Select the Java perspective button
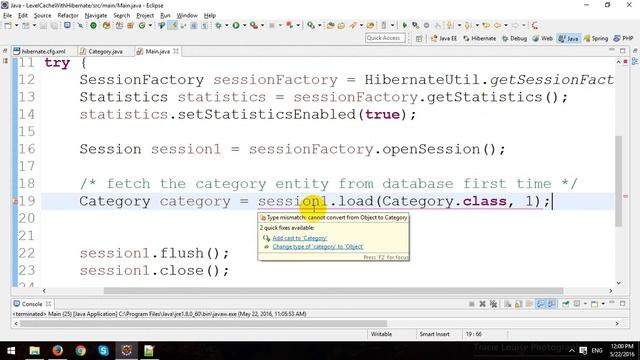The height and width of the screenshot is (360, 640). [569, 38]
